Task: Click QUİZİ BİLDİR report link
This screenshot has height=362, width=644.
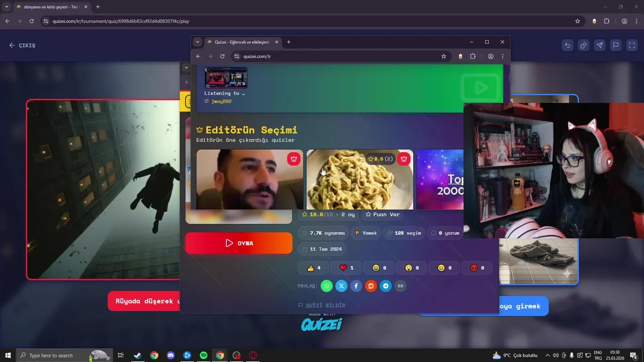Action: coord(322,305)
